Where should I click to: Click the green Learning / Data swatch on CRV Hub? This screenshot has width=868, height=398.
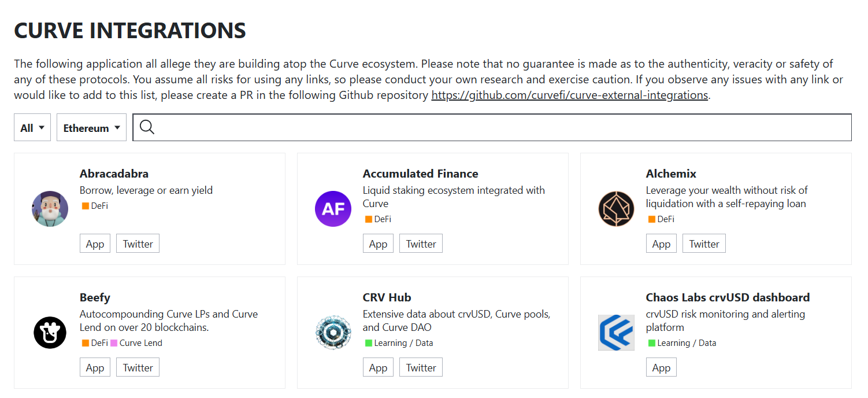click(x=369, y=343)
